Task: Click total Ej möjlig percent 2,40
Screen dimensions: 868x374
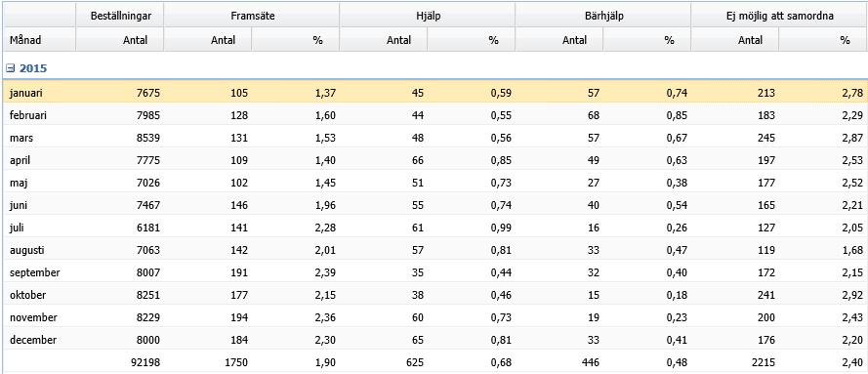Action: click(x=853, y=363)
